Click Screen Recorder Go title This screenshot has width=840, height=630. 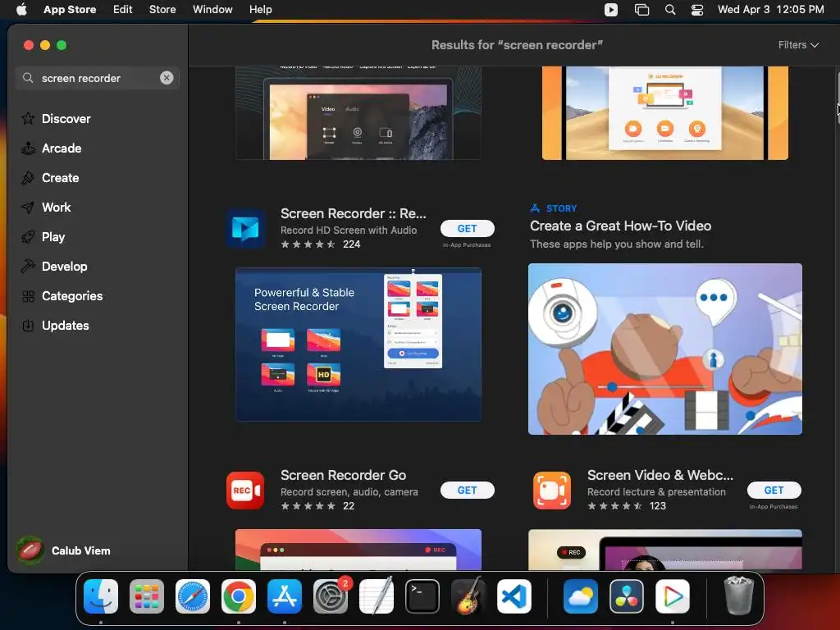coord(343,475)
